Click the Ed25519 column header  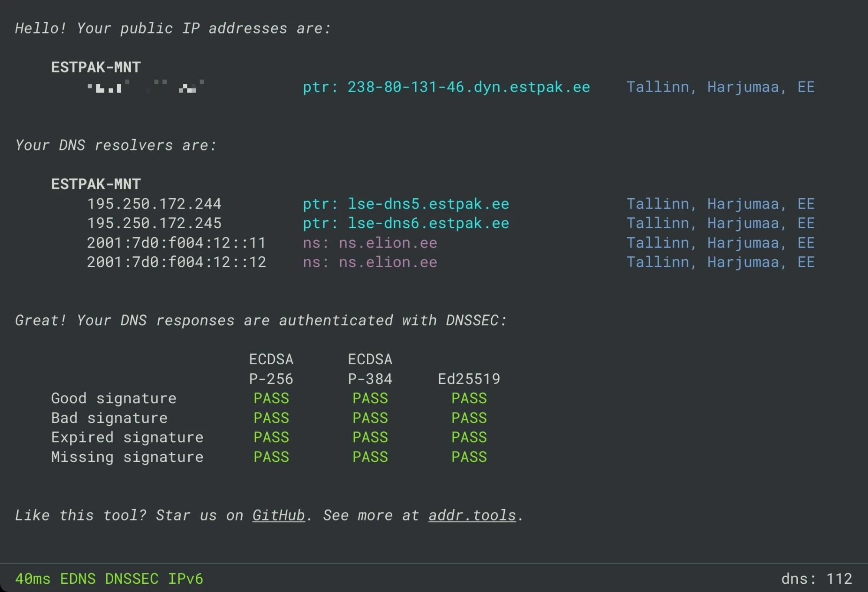pos(469,379)
